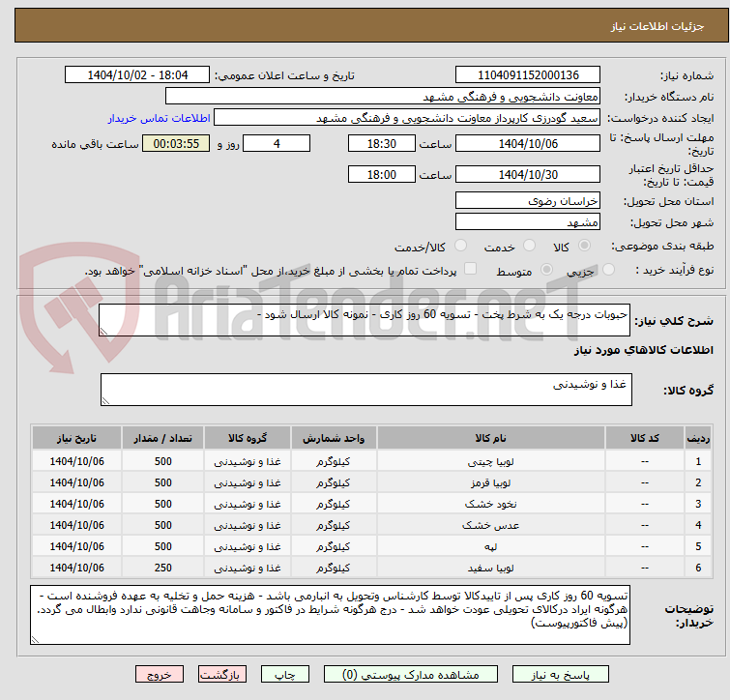The image size is (730, 700).
Task: Click the عدس خشک item name cell
Action: pos(491,525)
